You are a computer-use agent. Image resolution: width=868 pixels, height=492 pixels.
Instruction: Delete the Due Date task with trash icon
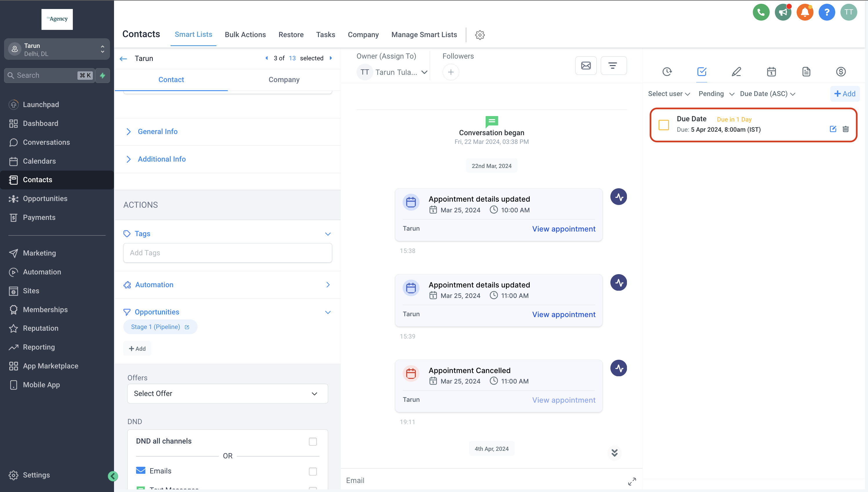(x=845, y=129)
